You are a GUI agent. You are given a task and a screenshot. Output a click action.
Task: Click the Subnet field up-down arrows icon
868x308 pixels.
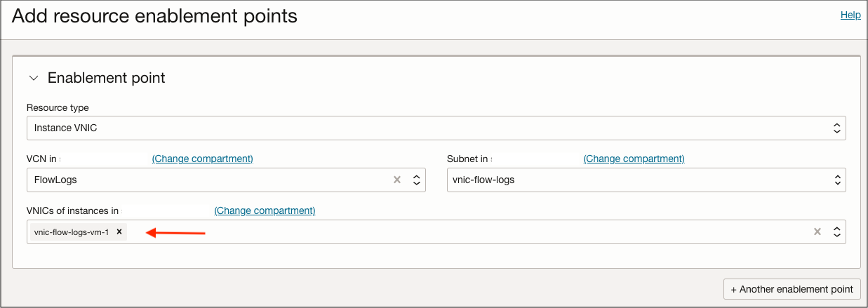(x=836, y=180)
